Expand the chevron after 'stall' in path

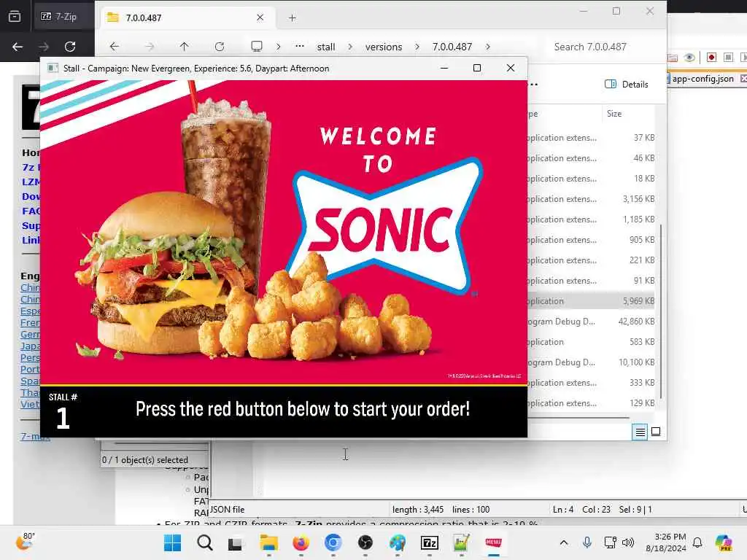pos(350,47)
